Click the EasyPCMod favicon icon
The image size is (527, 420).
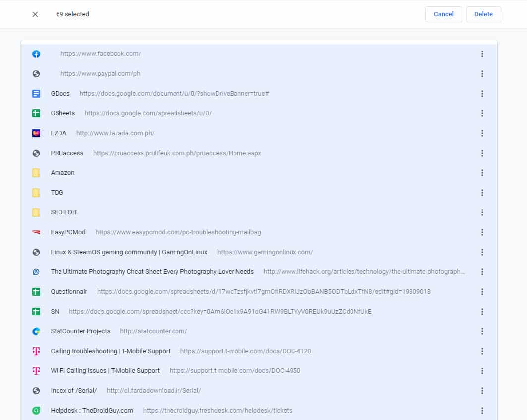[x=36, y=232]
